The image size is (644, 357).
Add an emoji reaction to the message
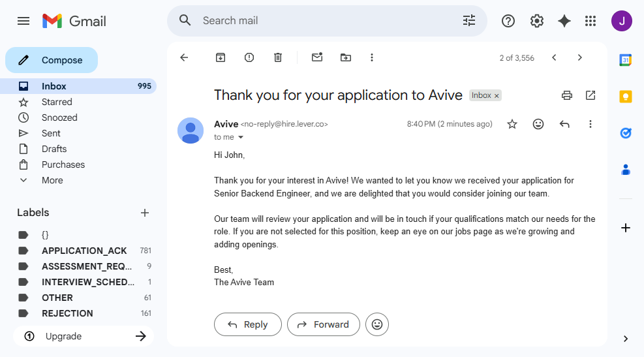pos(538,124)
